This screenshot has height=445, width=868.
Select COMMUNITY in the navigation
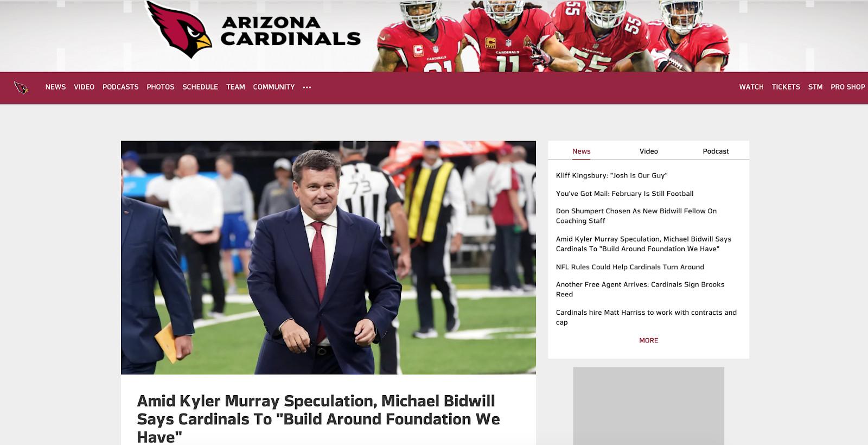[274, 87]
